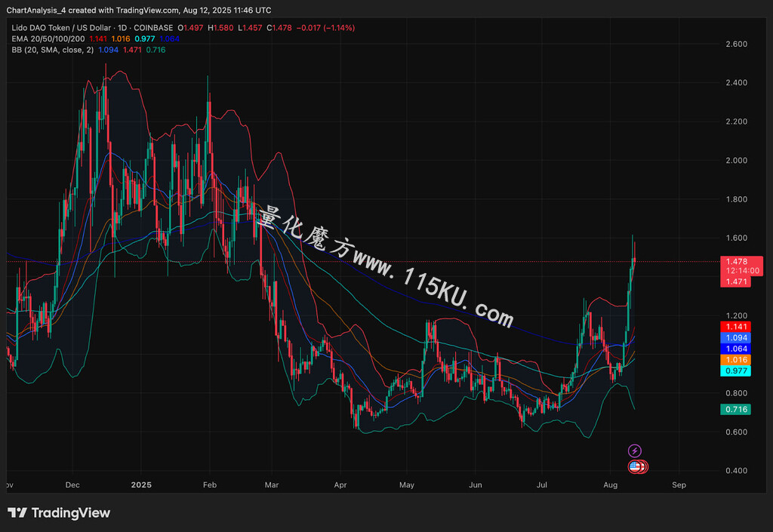Click the purple lightning bolt event icon
Screen dimensions: 773x532
tap(634, 451)
